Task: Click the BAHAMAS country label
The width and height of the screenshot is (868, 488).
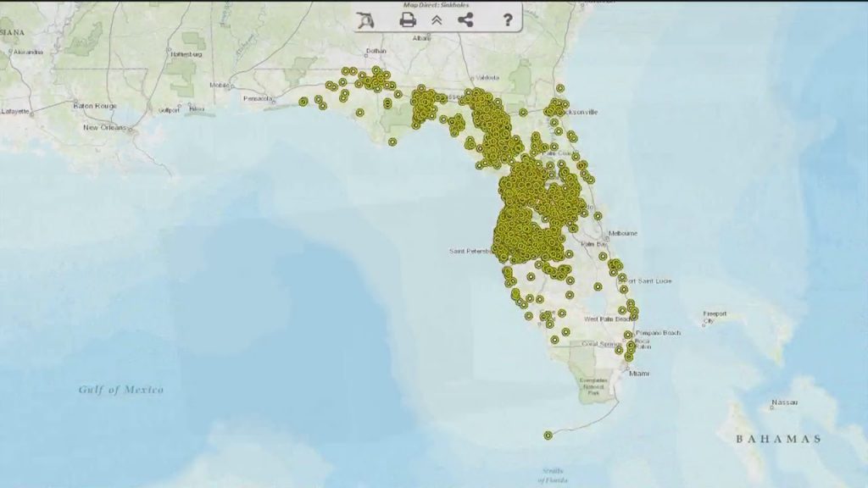Action: pyautogui.click(x=778, y=439)
